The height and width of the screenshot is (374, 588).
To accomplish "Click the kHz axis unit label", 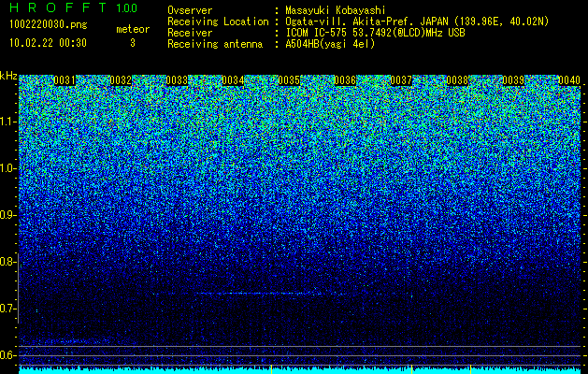I will pos(8,76).
